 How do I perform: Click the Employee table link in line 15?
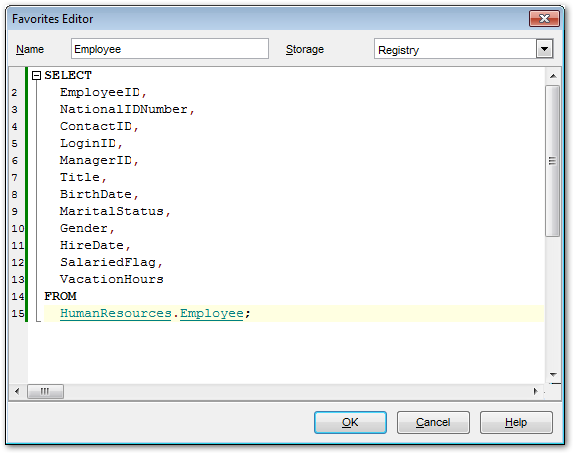tap(212, 313)
